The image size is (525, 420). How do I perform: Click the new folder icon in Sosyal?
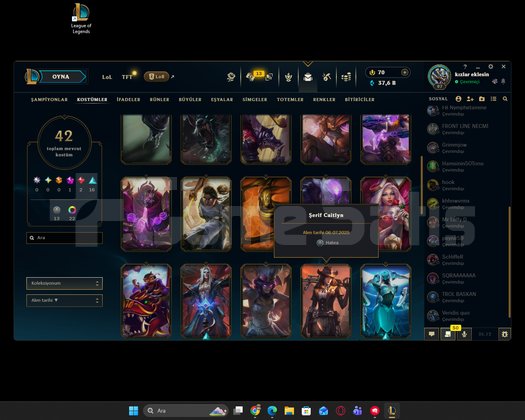(482, 99)
